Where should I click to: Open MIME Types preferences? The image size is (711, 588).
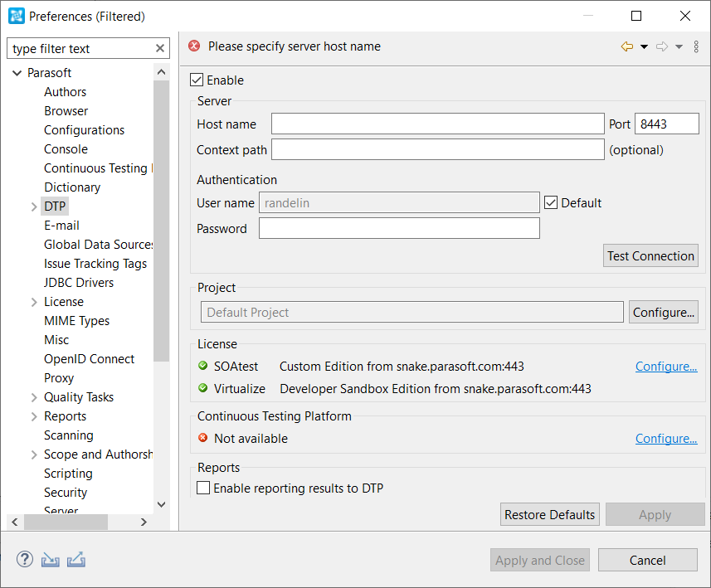(x=76, y=320)
